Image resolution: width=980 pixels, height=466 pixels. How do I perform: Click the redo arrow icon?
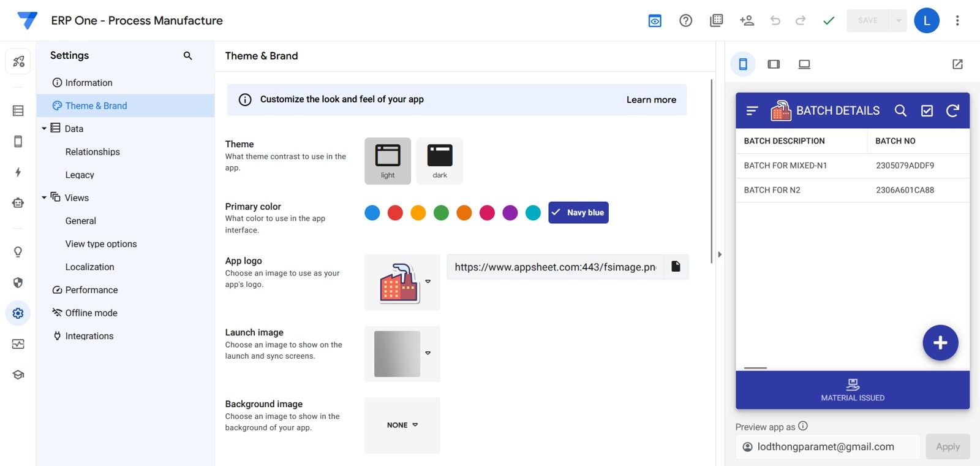(801, 21)
